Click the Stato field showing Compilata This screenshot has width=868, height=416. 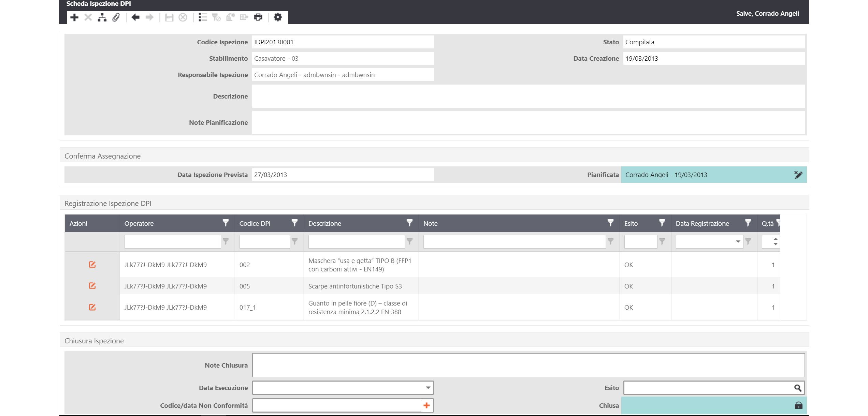714,42
